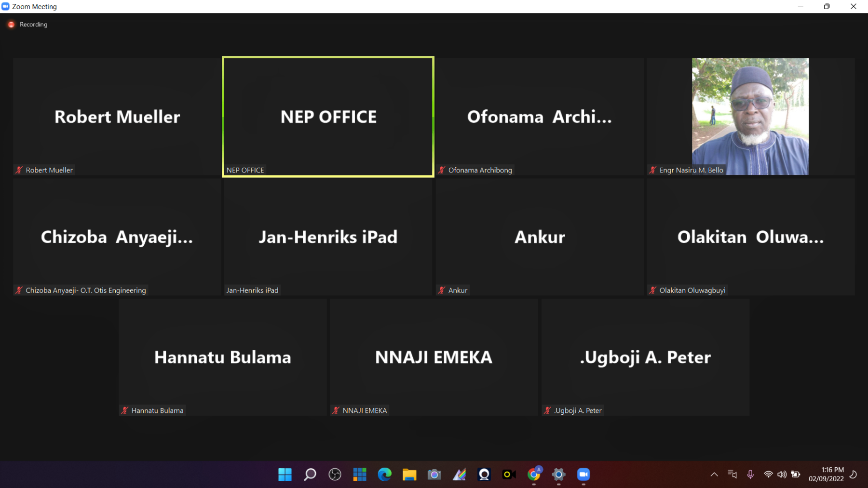Click the red Recording indicator icon
Viewport: 868px width, 488px height.
click(11, 25)
